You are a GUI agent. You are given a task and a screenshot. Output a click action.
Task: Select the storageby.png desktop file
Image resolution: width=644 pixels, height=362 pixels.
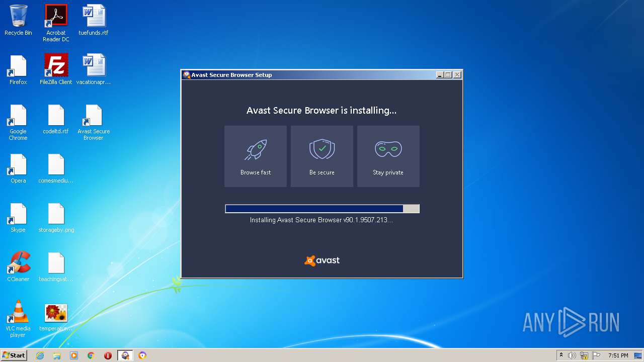pyautogui.click(x=56, y=218)
